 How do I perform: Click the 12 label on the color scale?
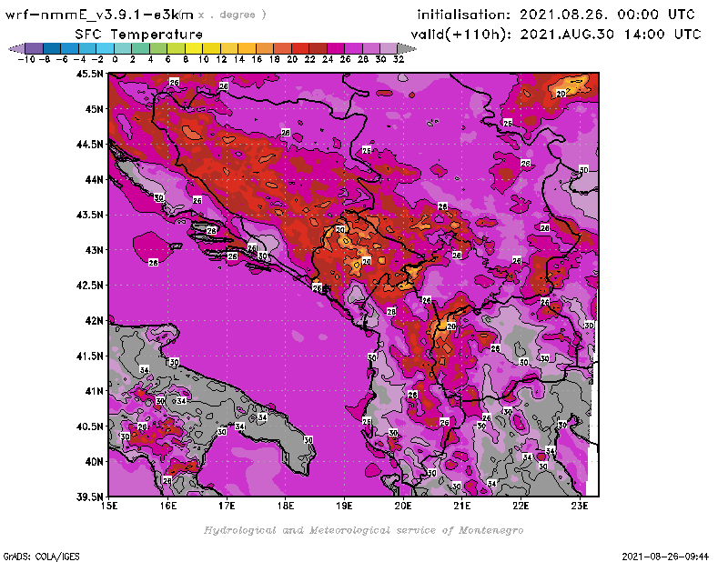click(x=221, y=59)
